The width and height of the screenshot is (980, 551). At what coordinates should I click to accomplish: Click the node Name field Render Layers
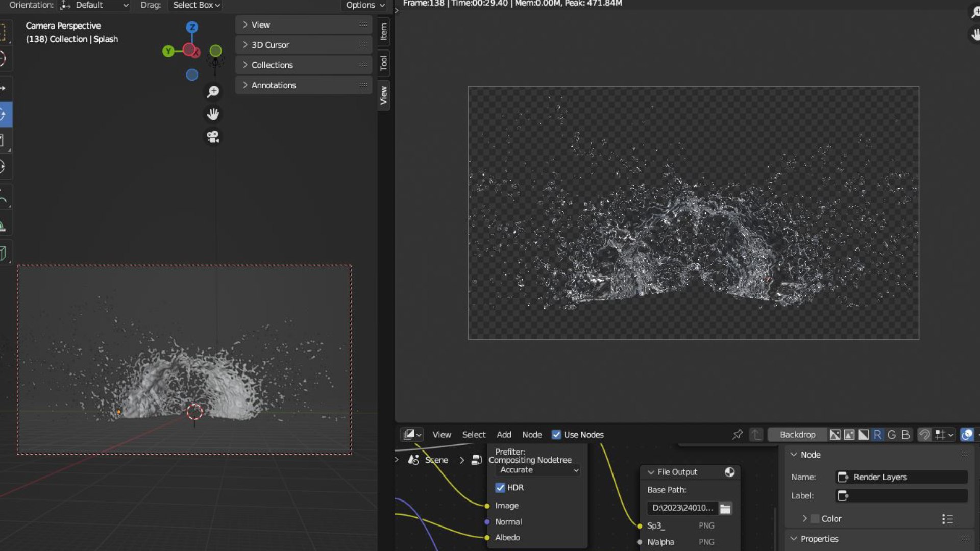(901, 477)
